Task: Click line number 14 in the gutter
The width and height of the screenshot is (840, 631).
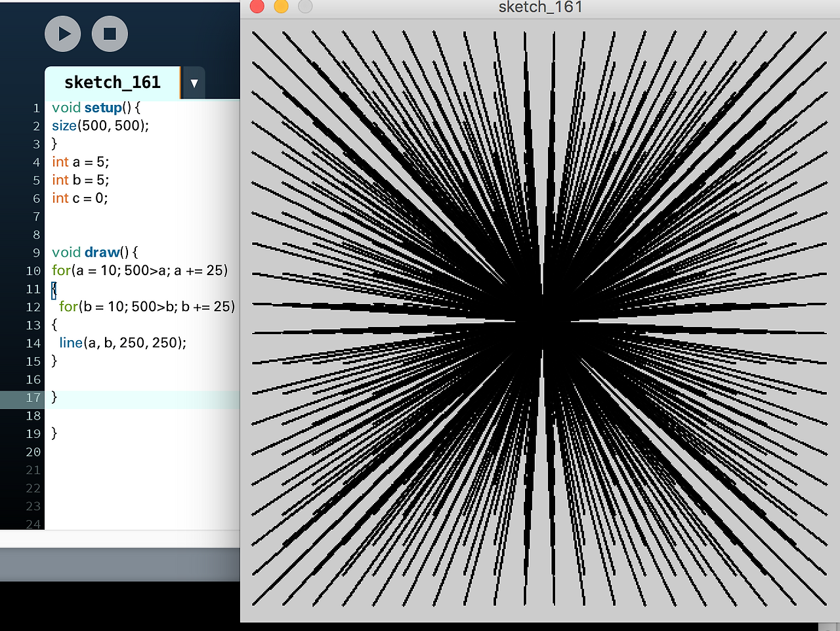Action: (x=33, y=343)
